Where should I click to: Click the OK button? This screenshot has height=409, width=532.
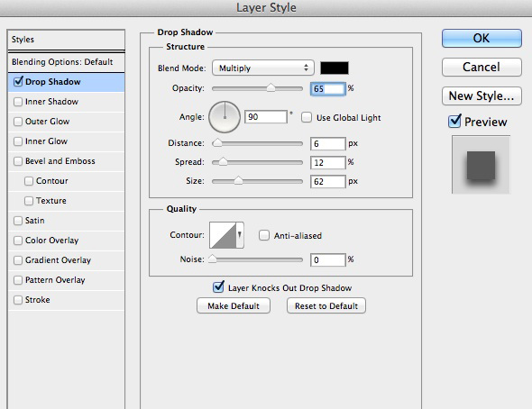(x=482, y=38)
